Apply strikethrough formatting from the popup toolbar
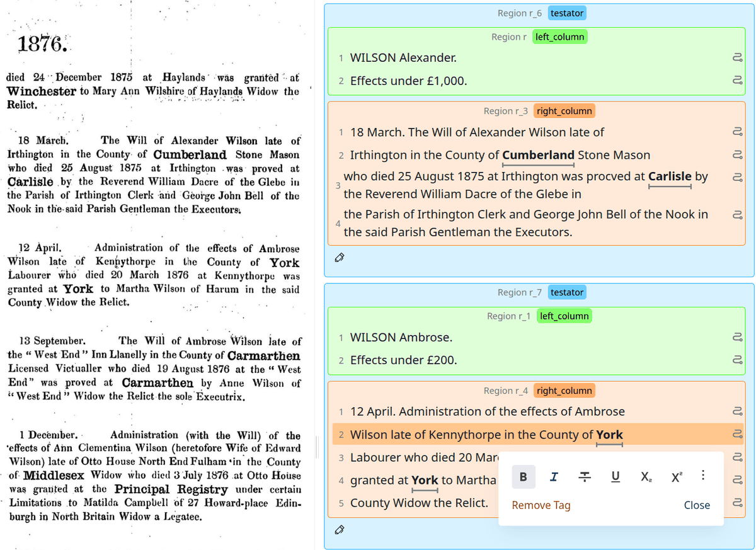The width and height of the screenshot is (756, 550). coord(584,477)
